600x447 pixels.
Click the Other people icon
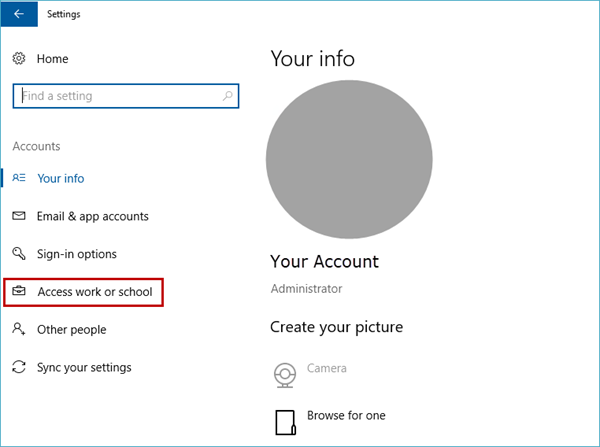18,329
